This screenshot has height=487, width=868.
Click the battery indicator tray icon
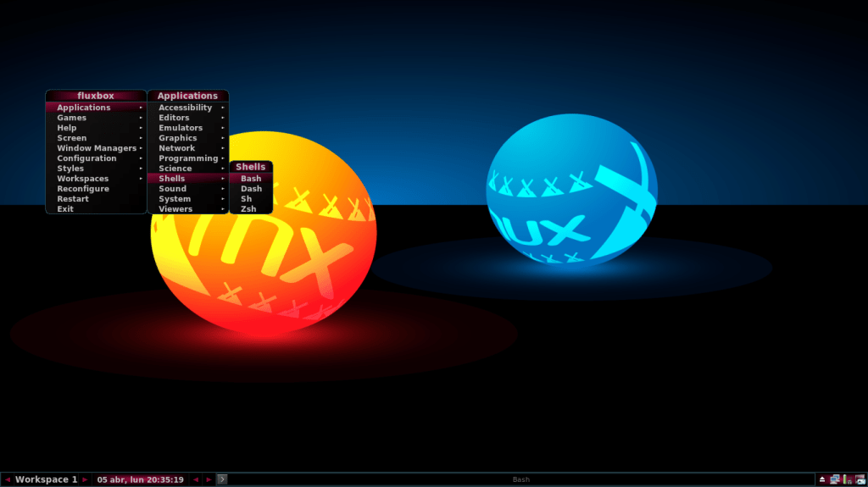[847, 479]
